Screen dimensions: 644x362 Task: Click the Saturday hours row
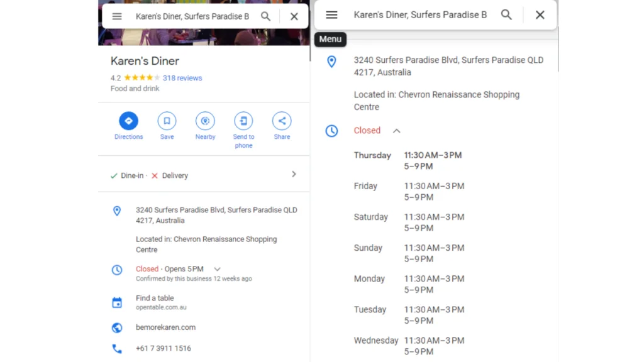[x=409, y=222]
